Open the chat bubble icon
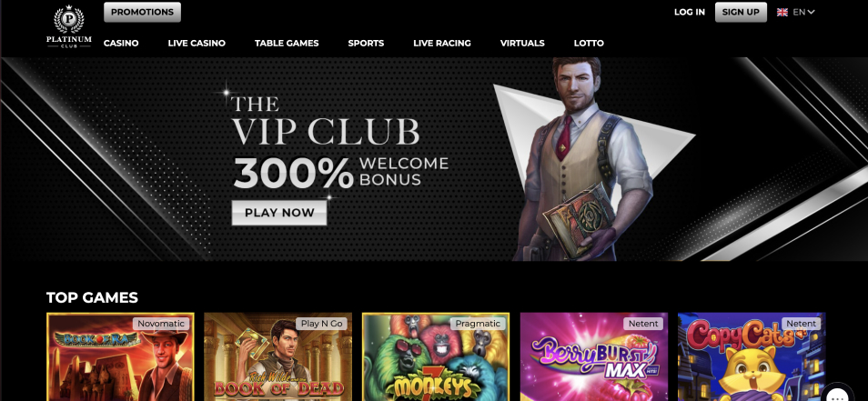The height and width of the screenshot is (401, 868). coord(838,393)
